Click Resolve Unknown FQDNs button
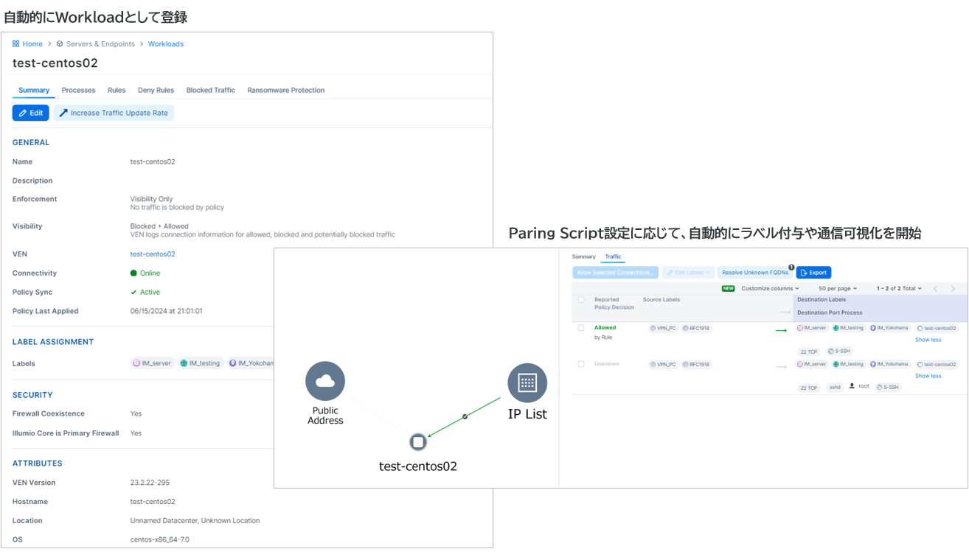Viewport: 969px width, 560px height. pyautogui.click(x=755, y=273)
